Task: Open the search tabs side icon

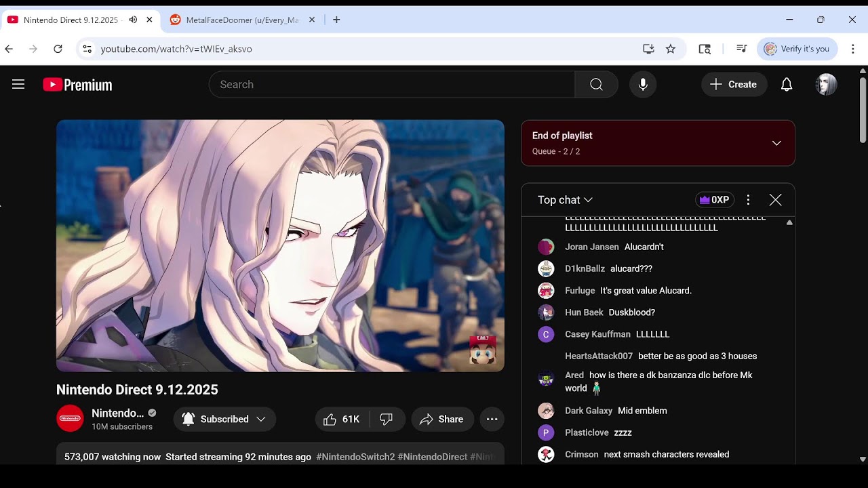Action: click(x=705, y=49)
